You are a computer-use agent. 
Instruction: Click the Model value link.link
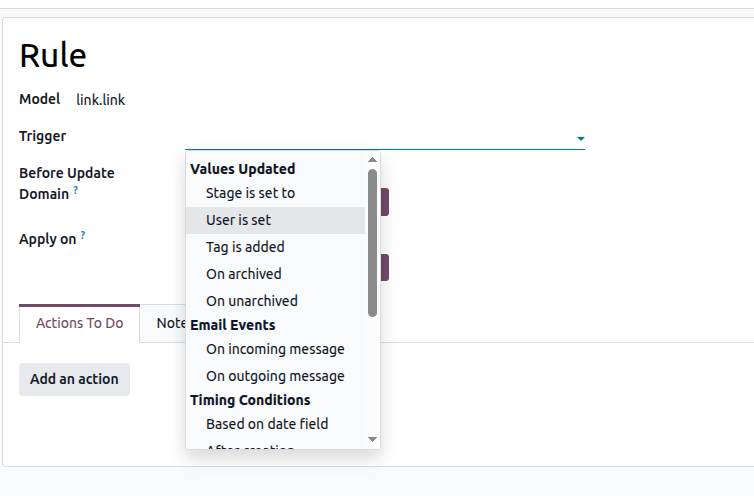point(100,100)
